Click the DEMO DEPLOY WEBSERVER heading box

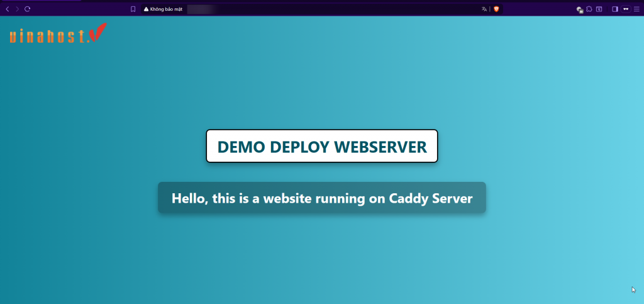(x=321, y=147)
